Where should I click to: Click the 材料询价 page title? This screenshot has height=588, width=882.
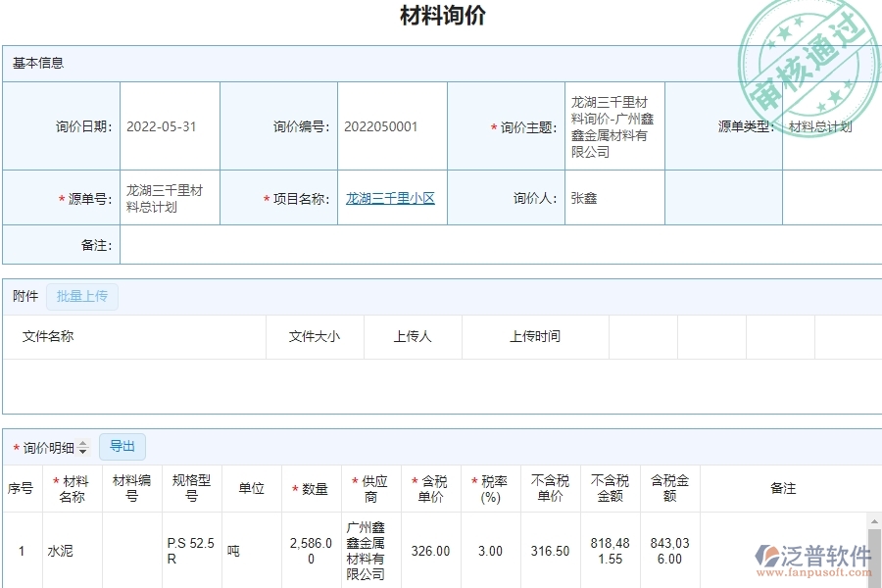(x=441, y=15)
